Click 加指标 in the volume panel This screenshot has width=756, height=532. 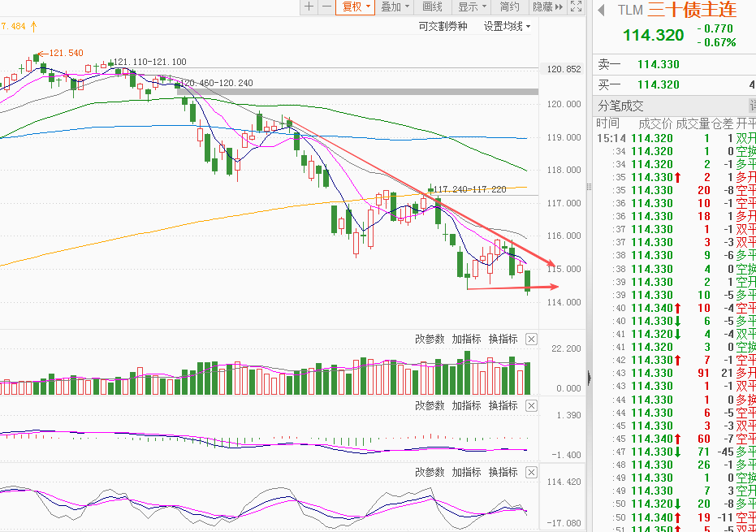(466, 339)
